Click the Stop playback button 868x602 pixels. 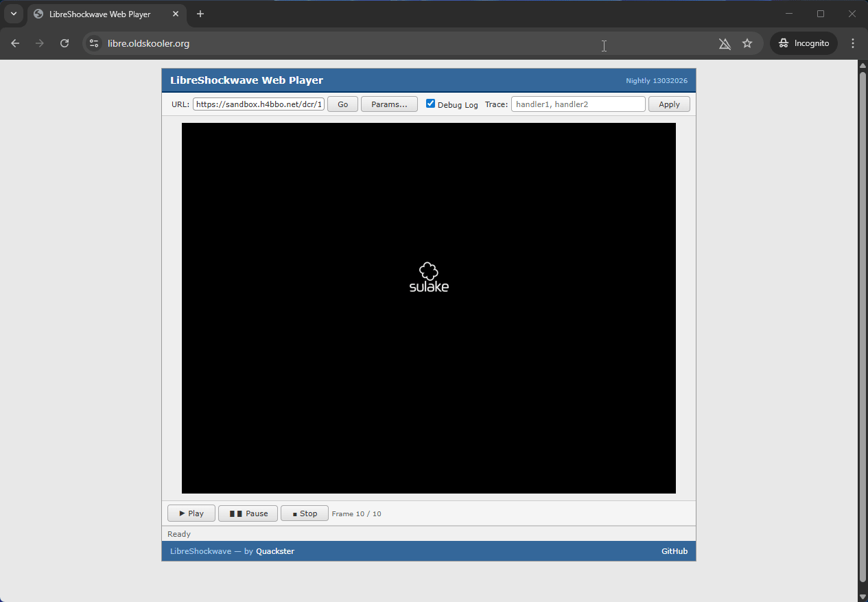point(305,513)
